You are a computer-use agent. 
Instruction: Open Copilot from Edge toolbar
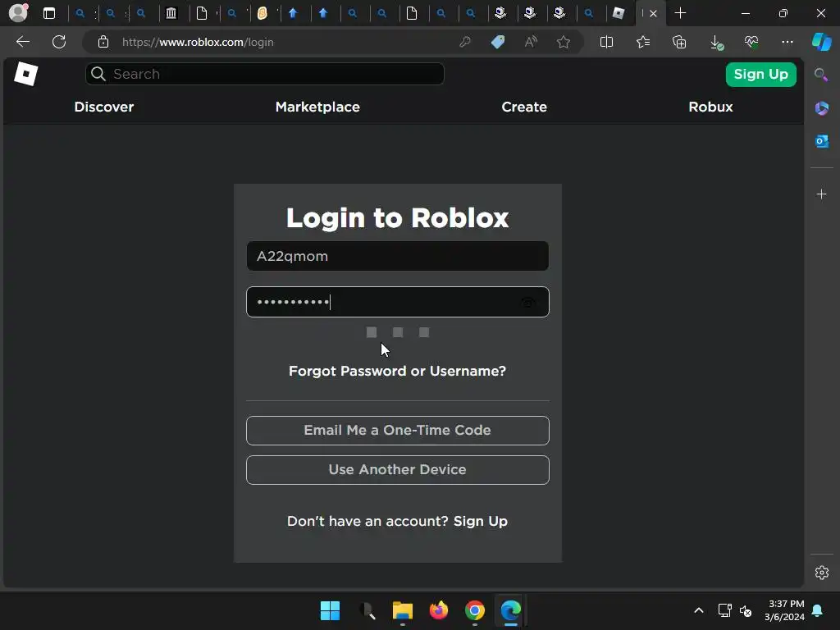click(x=822, y=42)
